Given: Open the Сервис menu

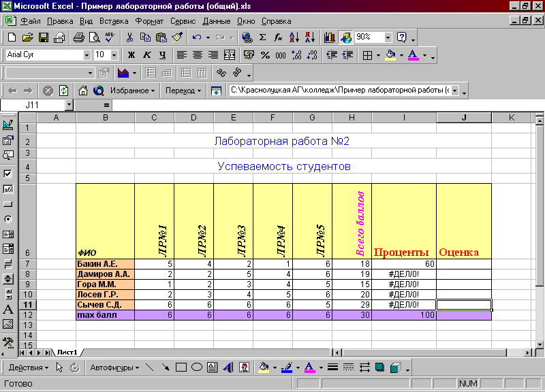Looking at the screenshot, I should [183, 21].
